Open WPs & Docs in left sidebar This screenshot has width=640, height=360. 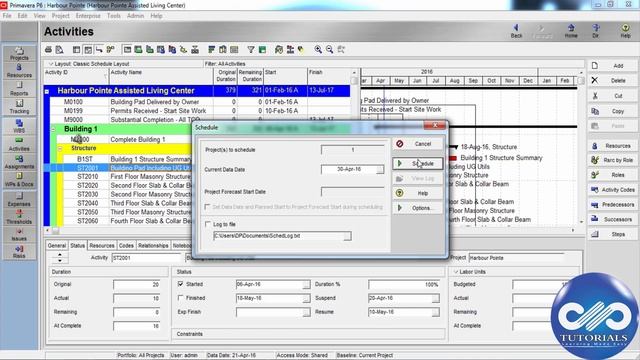tap(19, 180)
